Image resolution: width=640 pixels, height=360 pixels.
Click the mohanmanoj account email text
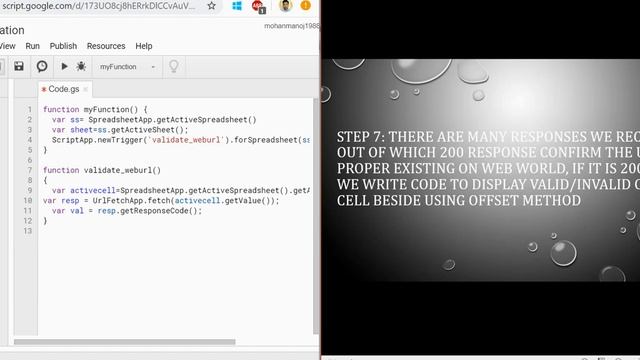[291, 26]
